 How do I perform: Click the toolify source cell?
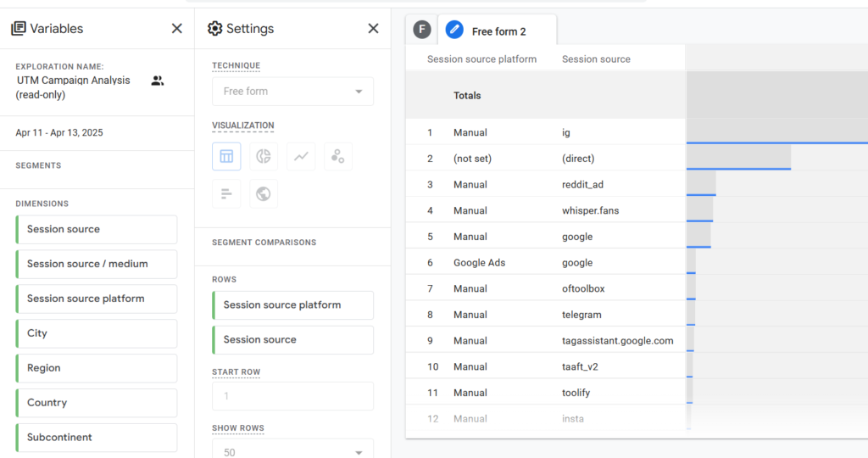(576, 393)
